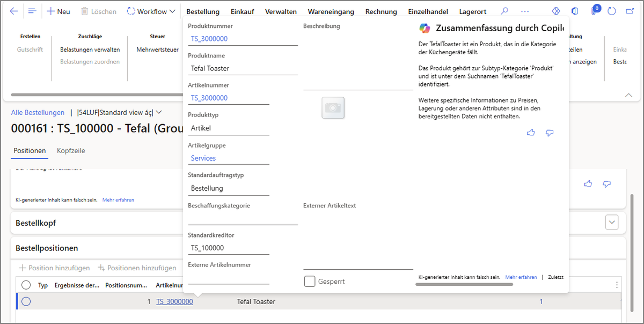644x324 pixels.
Task: Toggle the Gesperrt checkbox
Action: point(310,281)
